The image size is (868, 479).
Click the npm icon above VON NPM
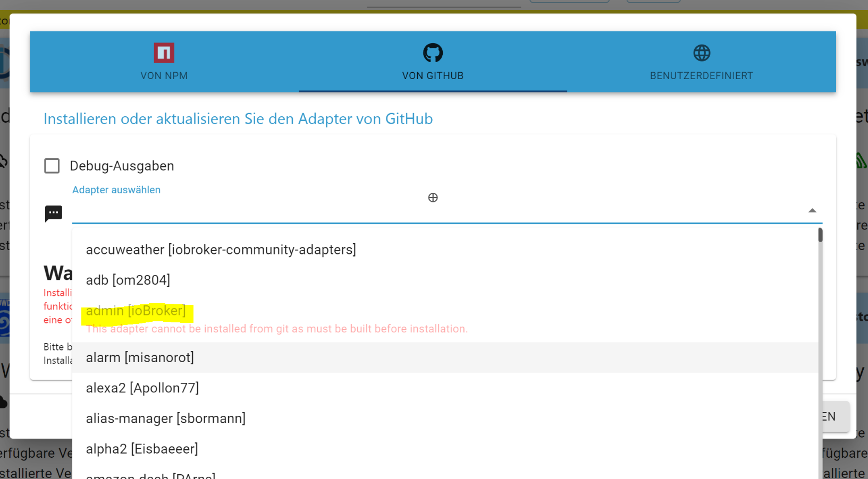point(164,52)
